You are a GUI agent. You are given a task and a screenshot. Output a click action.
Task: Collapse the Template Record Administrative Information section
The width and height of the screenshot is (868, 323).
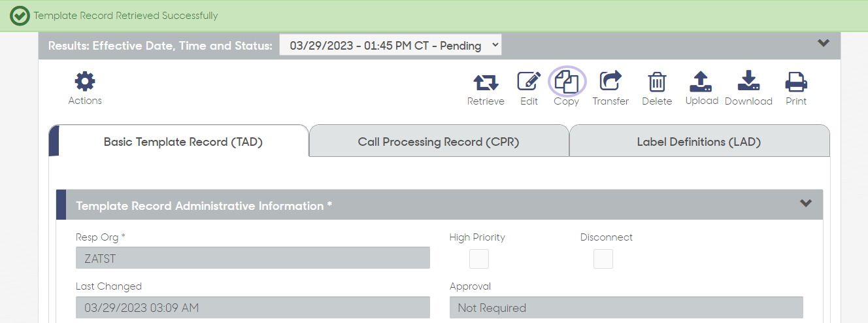806,203
